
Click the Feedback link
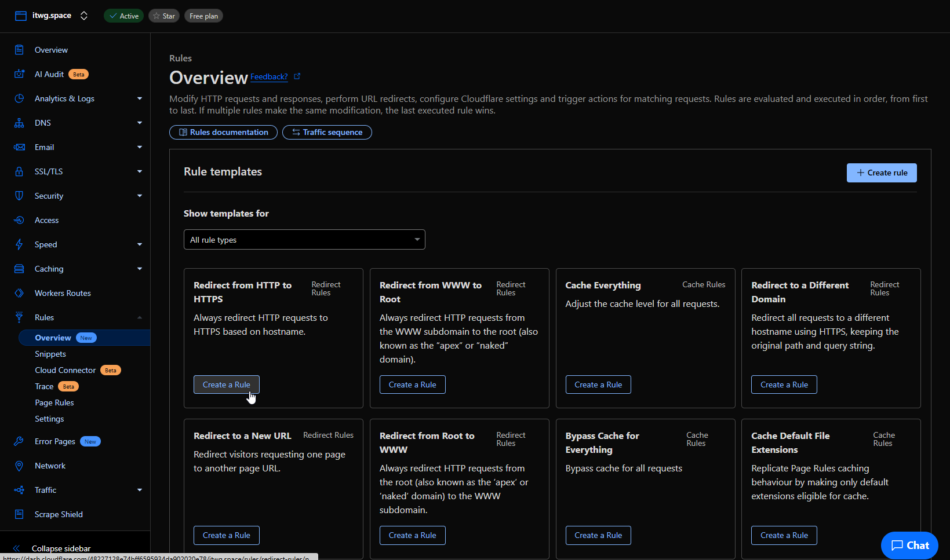point(269,76)
